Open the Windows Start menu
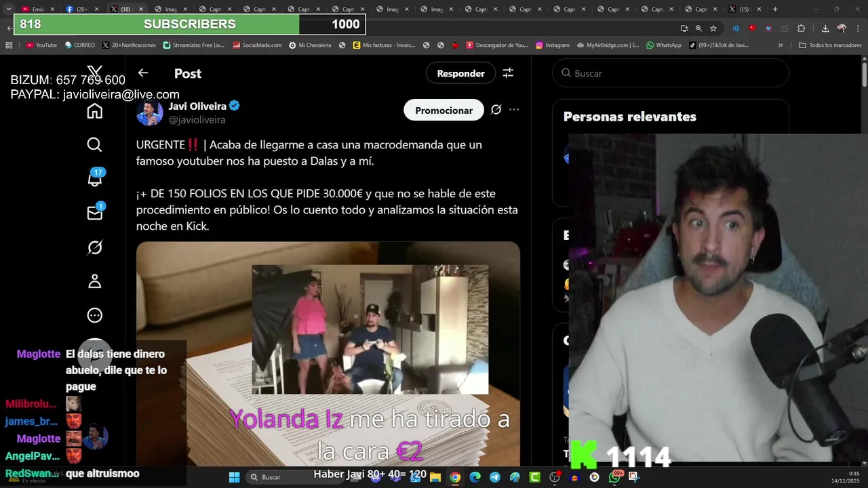The height and width of the screenshot is (488, 868). click(234, 477)
